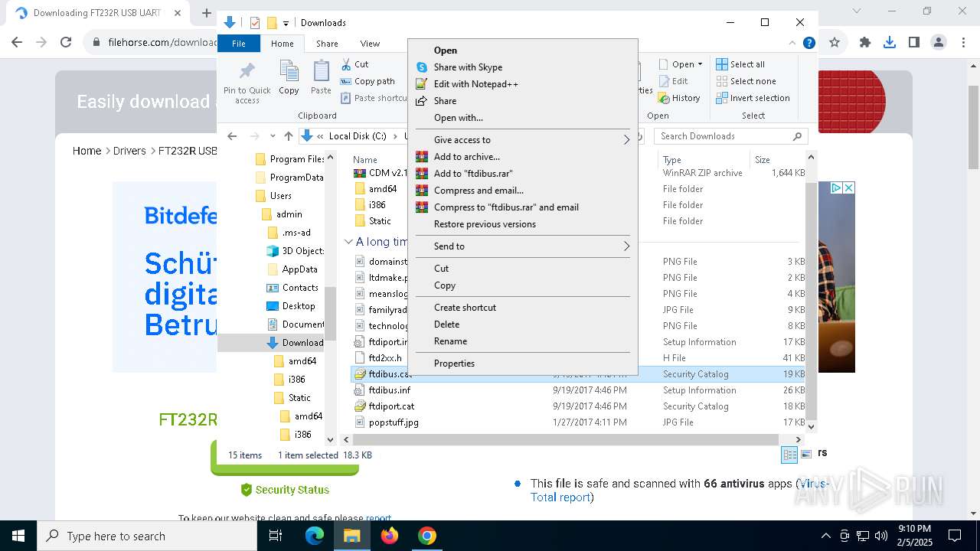
Task: Choose Open in context menu
Action: point(523,51)
